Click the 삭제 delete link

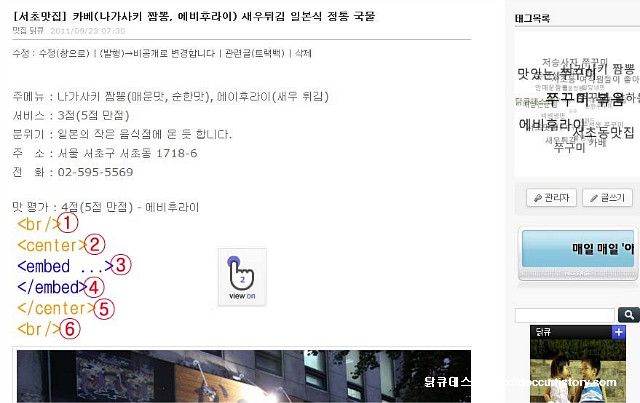click(303, 53)
